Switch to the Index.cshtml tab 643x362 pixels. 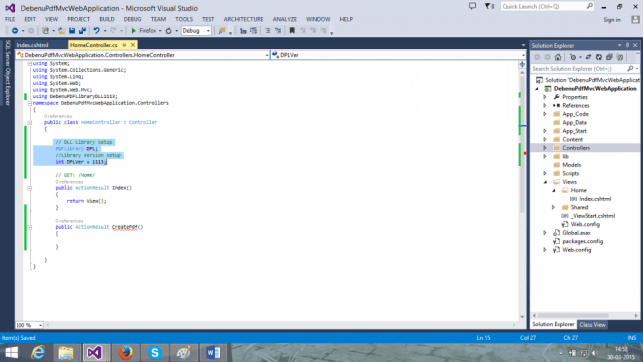pyautogui.click(x=32, y=45)
